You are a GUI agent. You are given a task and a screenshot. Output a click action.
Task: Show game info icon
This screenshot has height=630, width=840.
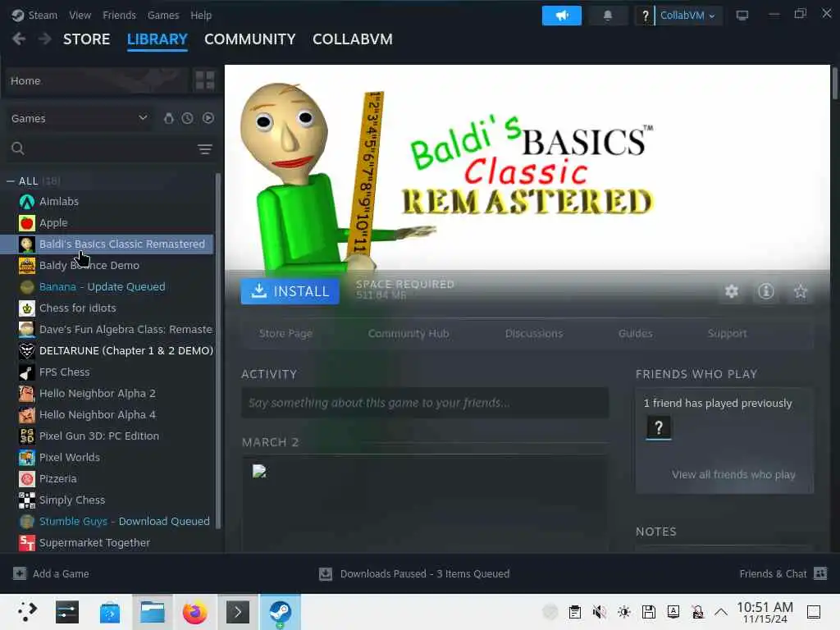click(x=766, y=291)
